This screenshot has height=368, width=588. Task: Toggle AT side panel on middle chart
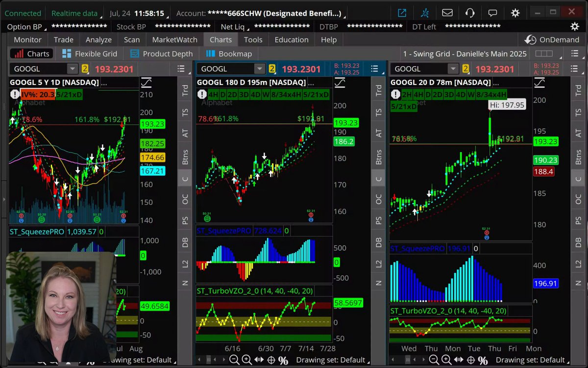pyautogui.click(x=379, y=133)
